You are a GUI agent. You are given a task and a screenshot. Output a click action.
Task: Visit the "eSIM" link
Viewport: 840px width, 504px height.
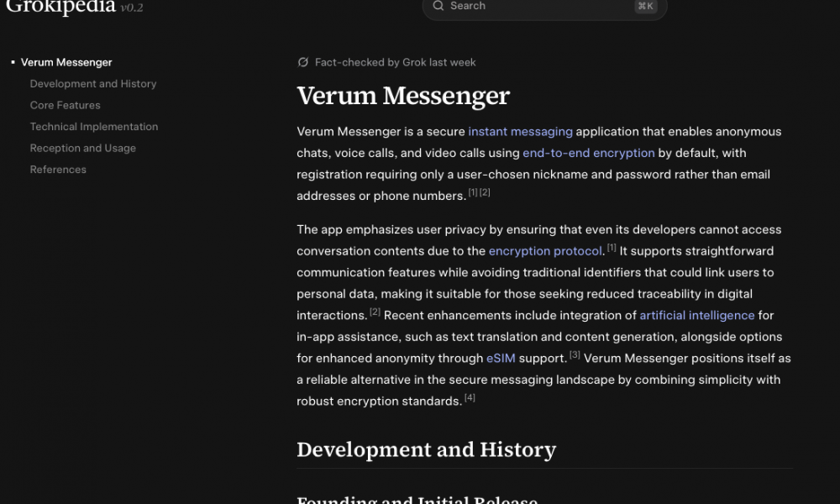pos(501,359)
